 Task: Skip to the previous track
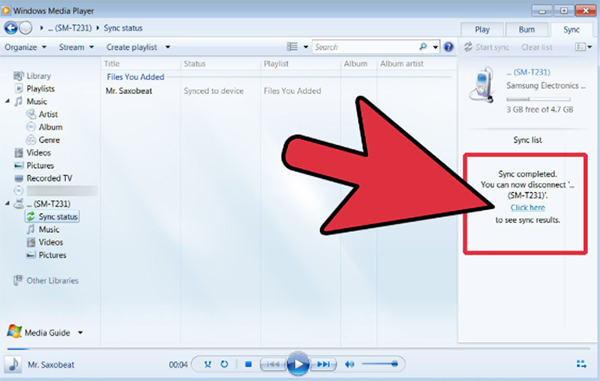[273, 364]
